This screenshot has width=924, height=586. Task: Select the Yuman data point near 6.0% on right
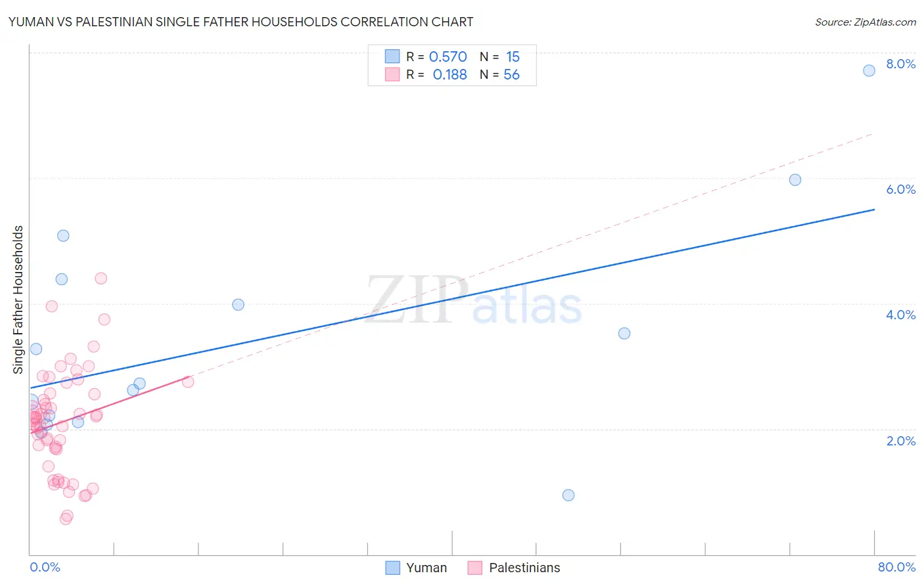(x=795, y=179)
